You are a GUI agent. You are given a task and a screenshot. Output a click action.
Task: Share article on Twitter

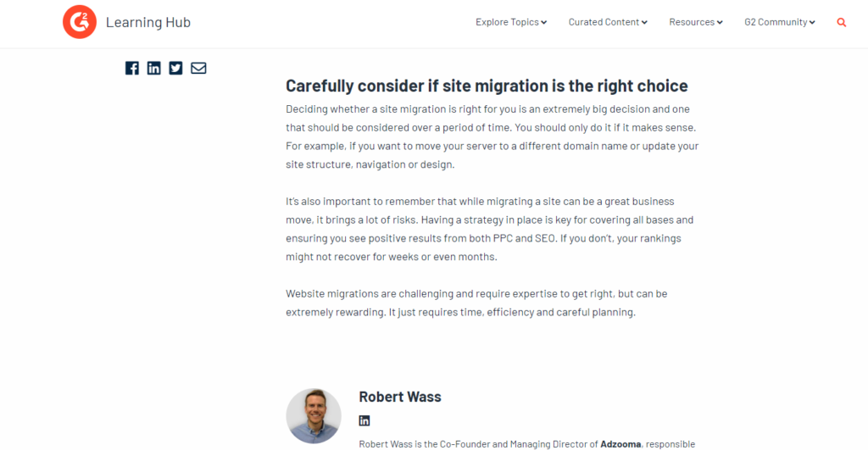click(x=175, y=68)
